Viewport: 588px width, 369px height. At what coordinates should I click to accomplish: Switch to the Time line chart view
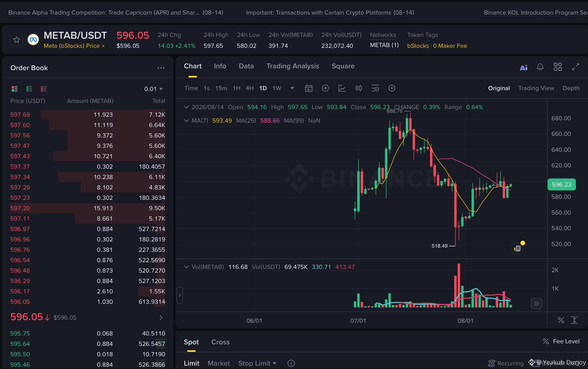191,88
